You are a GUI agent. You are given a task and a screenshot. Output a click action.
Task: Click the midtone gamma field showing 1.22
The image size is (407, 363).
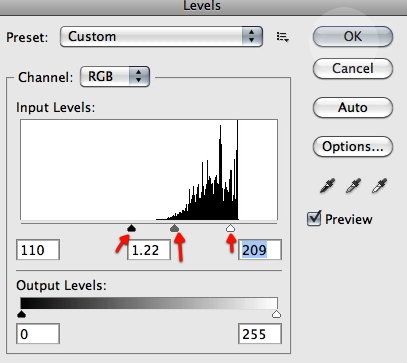pyautogui.click(x=149, y=250)
